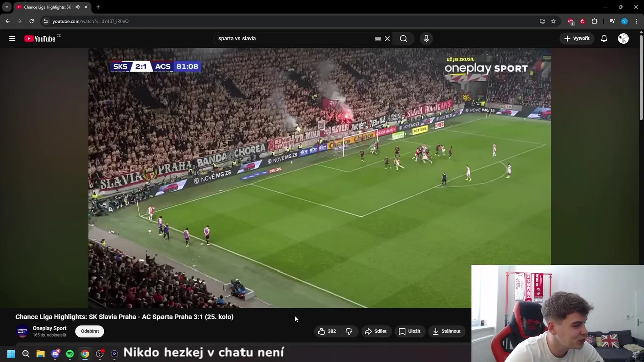Open the Oneplay Sport channel name link
This screenshot has width=644, height=362.
pyautogui.click(x=49, y=328)
